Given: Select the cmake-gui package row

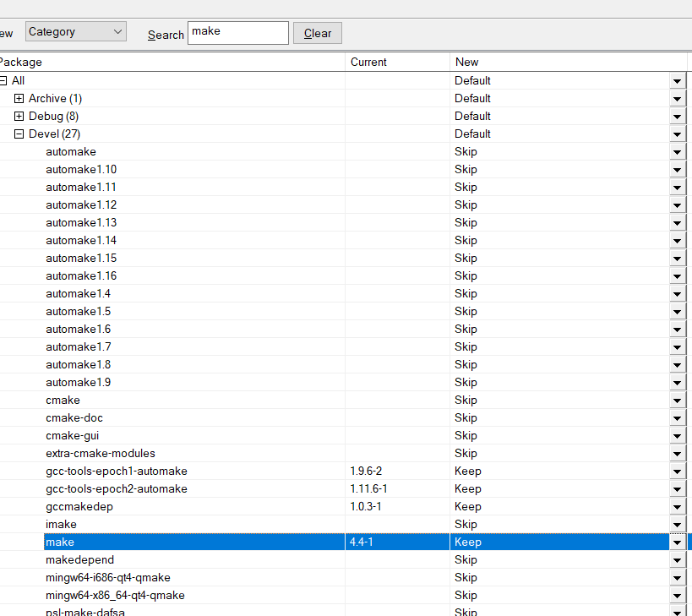Looking at the screenshot, I should (74, 435).
